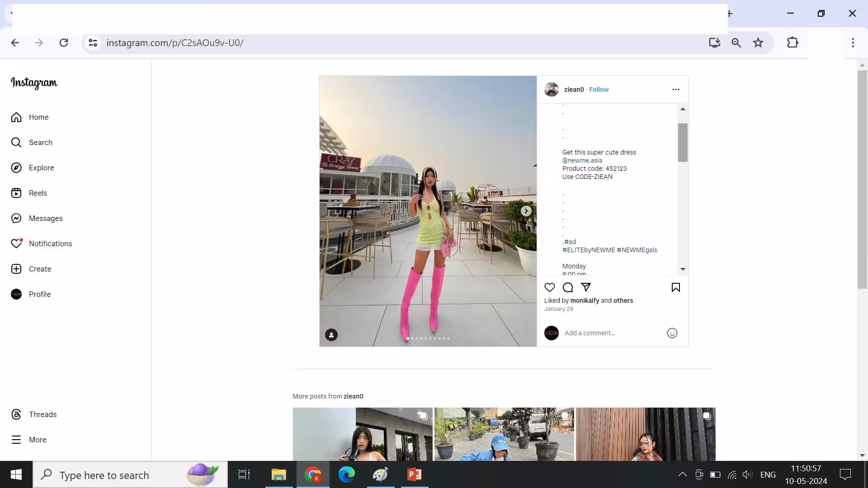Show tagged people icon on photo
The image size is (868, 488).
pyautogui.click(x=331, y=335)
